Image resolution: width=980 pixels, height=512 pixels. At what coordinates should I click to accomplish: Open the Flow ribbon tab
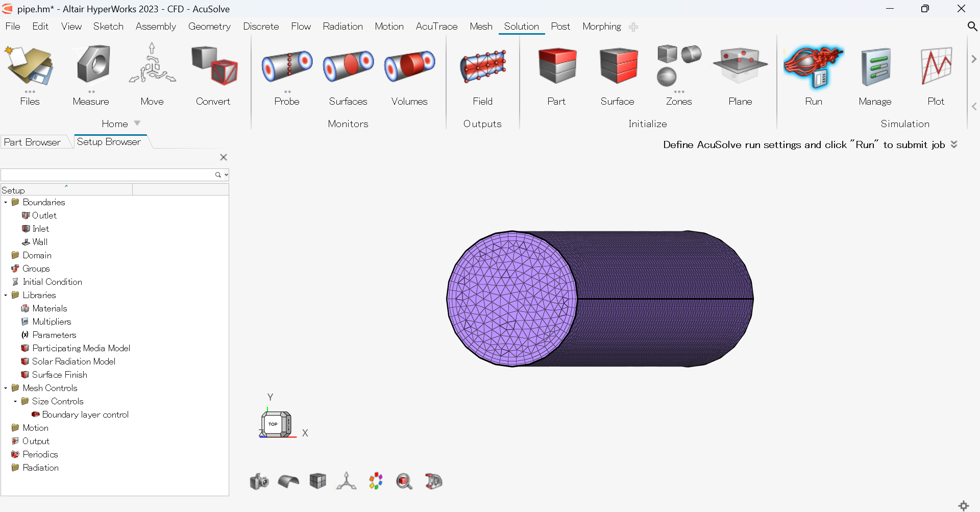point(301,26)
